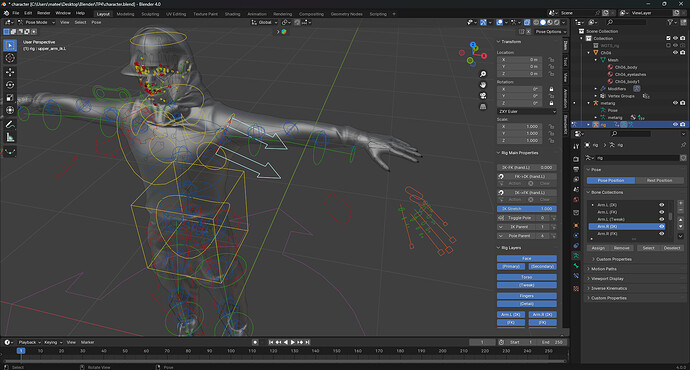Open the Object properties orange square tab
690x370 pixels.
[576, 225]
